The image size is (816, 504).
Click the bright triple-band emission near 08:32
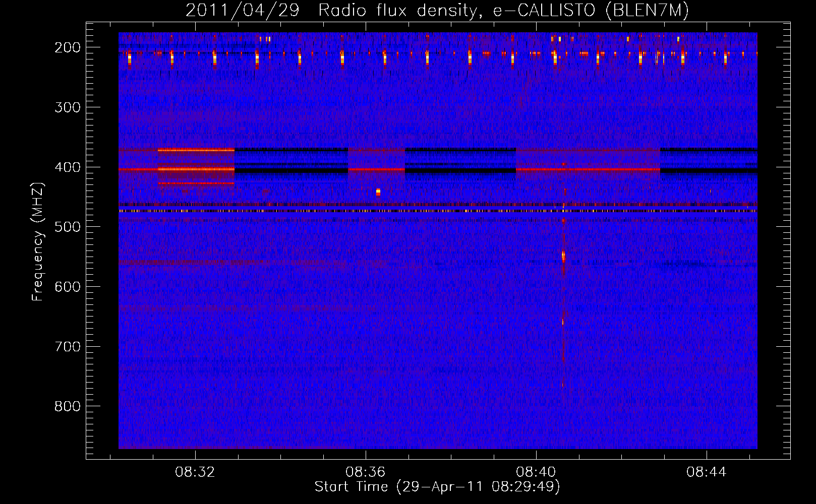196,167
